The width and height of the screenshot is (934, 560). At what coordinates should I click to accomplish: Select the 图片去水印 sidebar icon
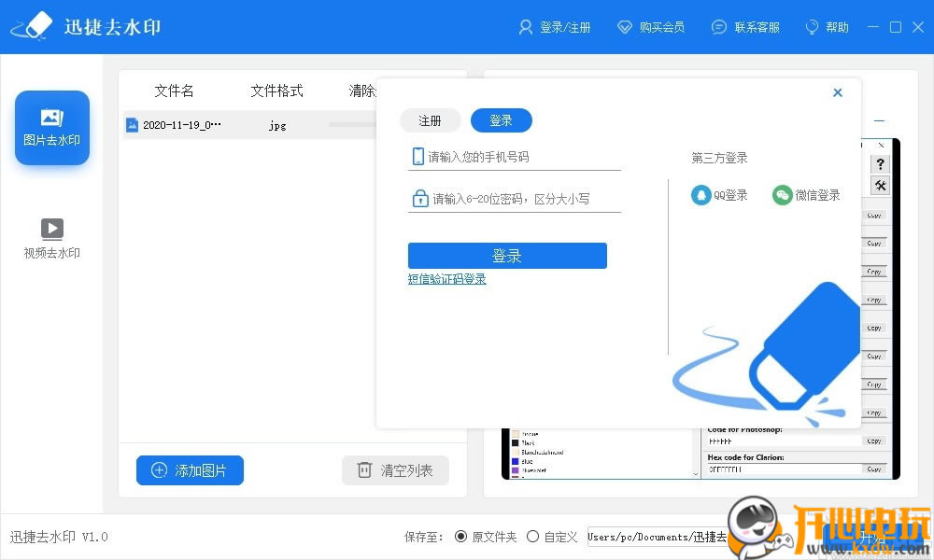click(51, 127)
